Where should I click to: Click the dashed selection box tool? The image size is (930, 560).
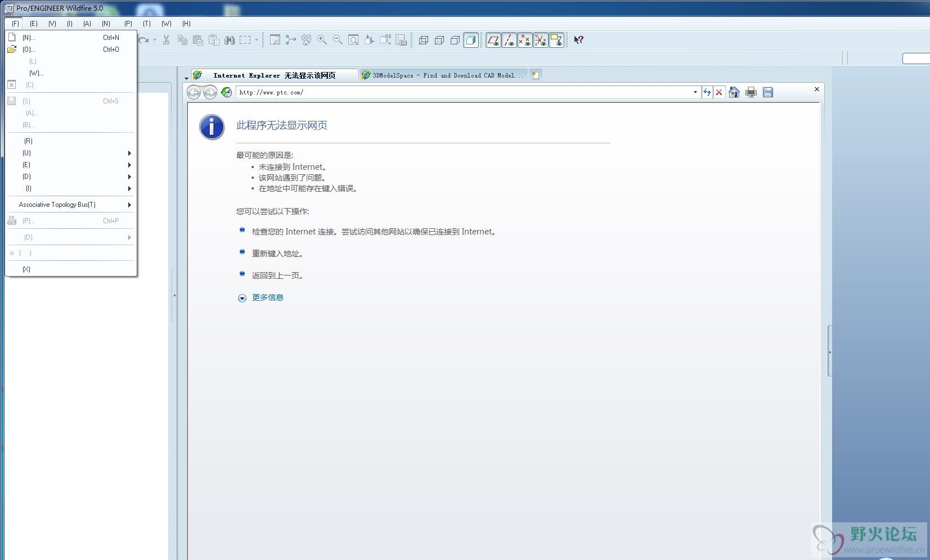[x=245, y=40]
